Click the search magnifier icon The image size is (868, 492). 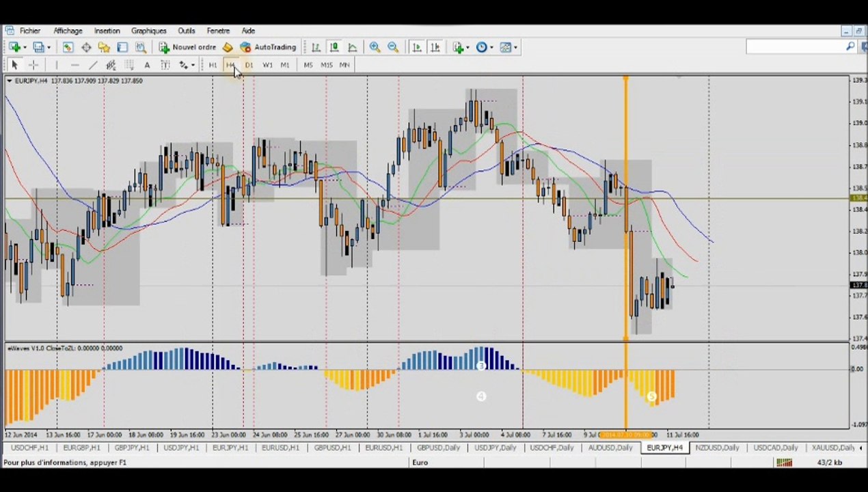pos(850,46)
